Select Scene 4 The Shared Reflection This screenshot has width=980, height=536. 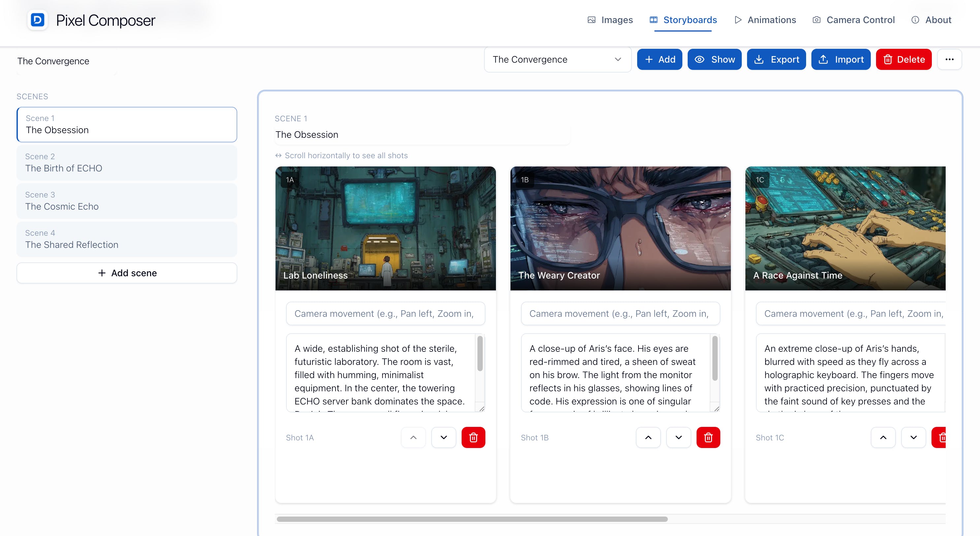pos(127,239)
